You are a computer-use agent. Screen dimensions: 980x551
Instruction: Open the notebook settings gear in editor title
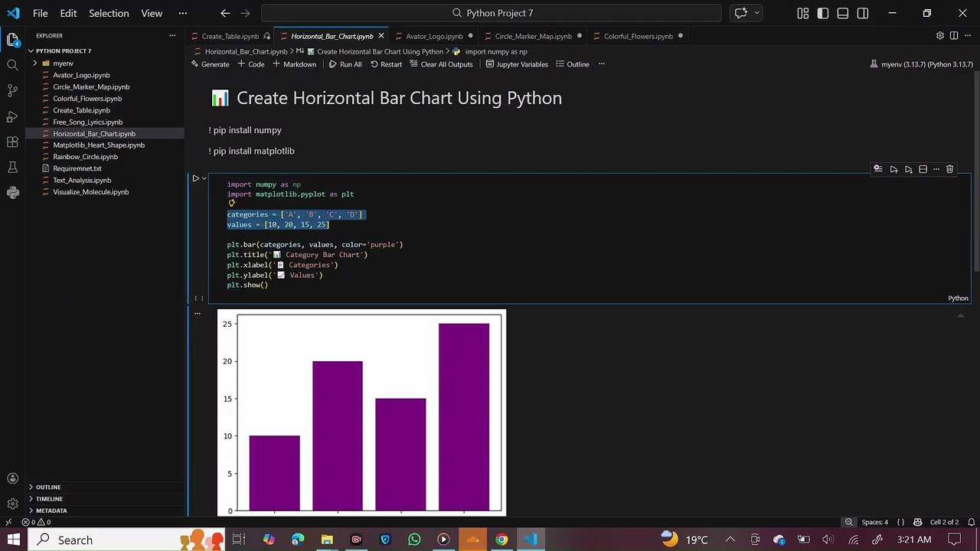point(940,36)
